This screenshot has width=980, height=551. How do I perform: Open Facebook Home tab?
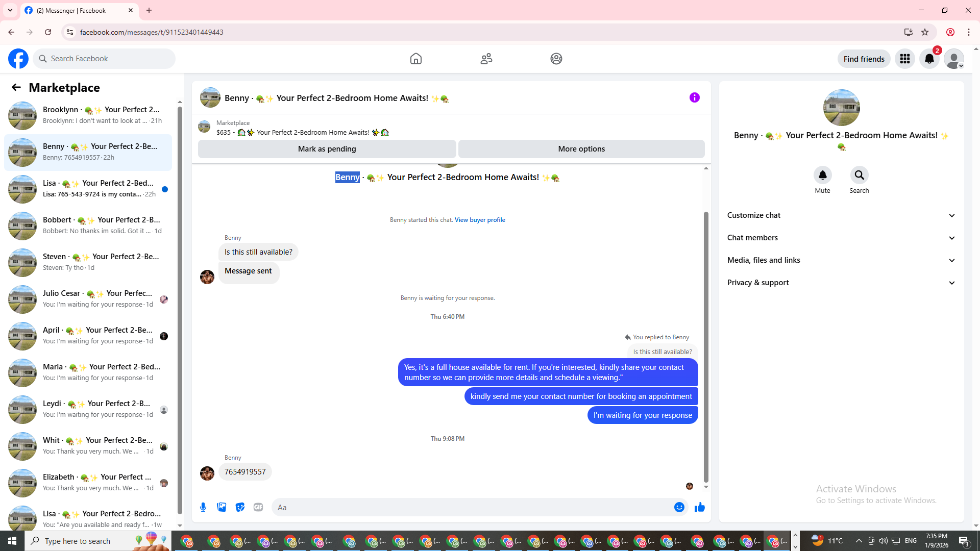(x=415, y=59)
